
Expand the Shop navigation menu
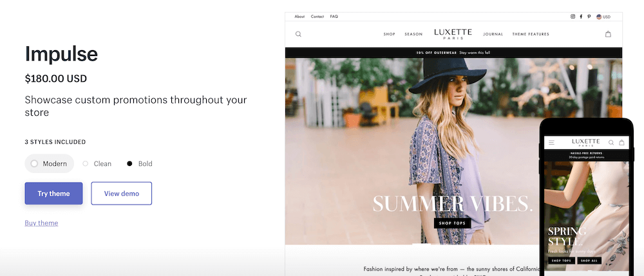coord(390,34)
